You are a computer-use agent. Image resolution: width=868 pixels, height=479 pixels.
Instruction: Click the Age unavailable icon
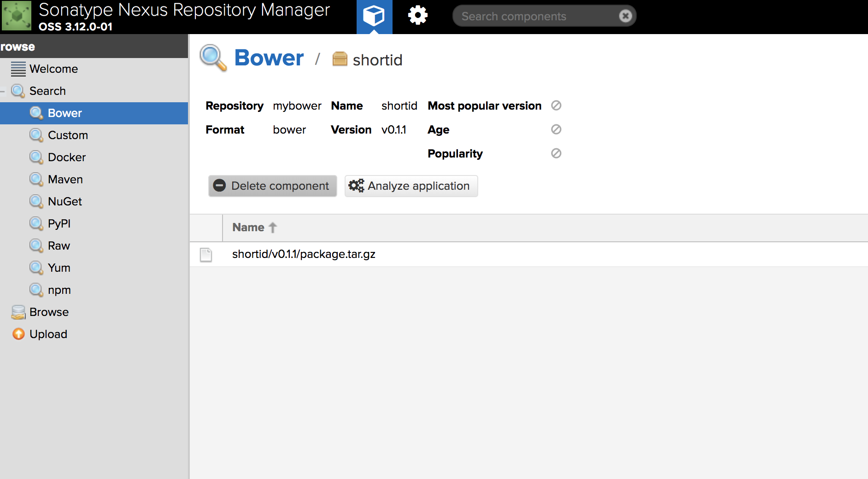(x=556, y=129)
